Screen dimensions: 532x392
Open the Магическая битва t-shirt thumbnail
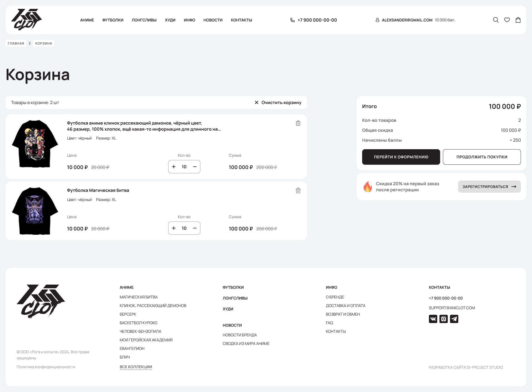(35, 211)
